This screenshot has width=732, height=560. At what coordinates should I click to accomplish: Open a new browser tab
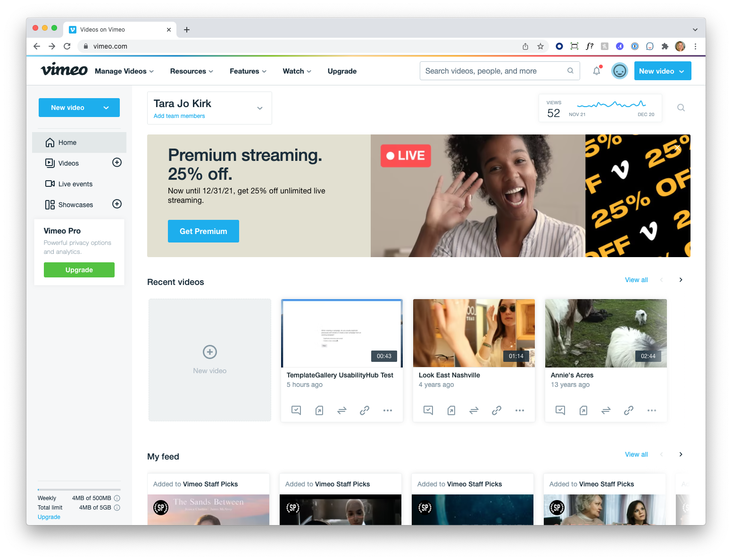click(x=187, y=30)
